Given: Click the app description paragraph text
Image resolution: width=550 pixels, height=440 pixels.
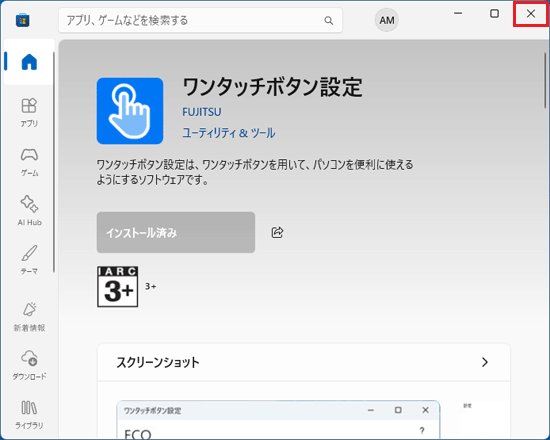Looking at the screenshot, I should tap(255, 172).
